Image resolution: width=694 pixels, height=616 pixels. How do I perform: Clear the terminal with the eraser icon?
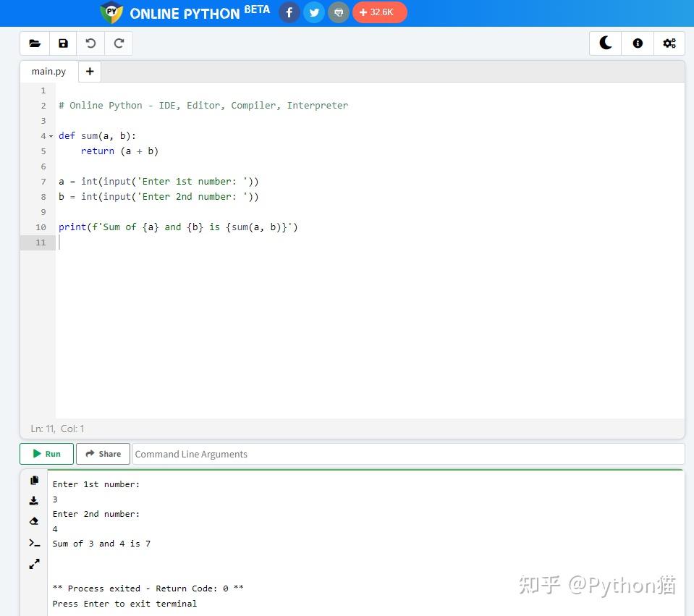(x=34, y=521)
